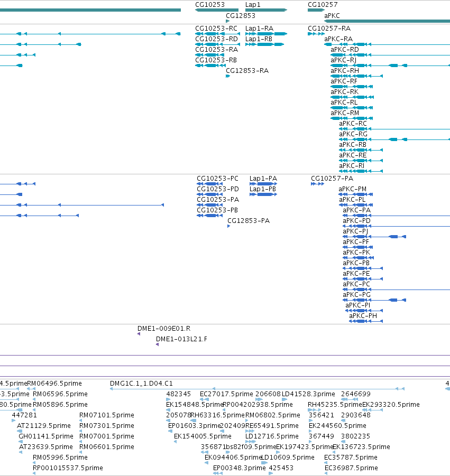The height and width of the screenshot is (476, 450).
Task: Open protein CG10253-PC
Action: [217, 179]
